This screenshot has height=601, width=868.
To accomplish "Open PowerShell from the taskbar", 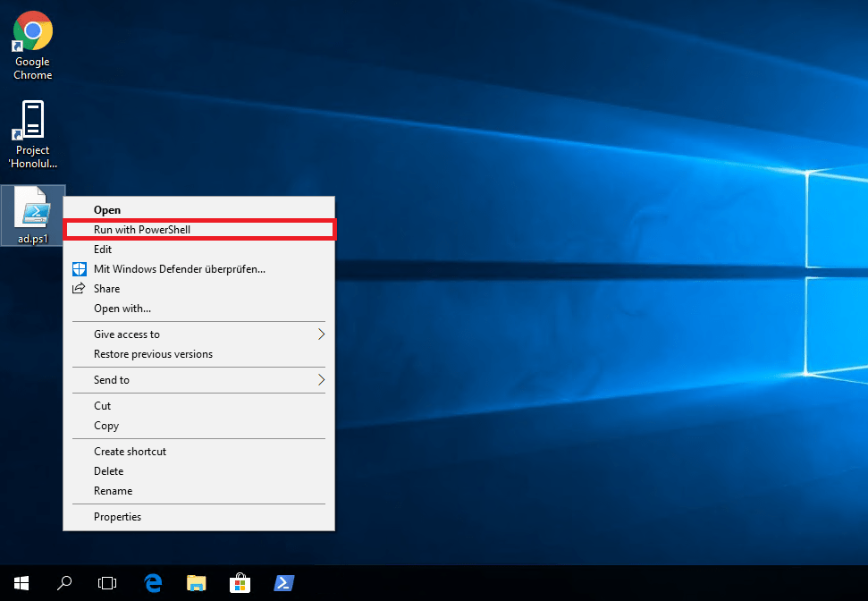I will click(x=283, y=583).
